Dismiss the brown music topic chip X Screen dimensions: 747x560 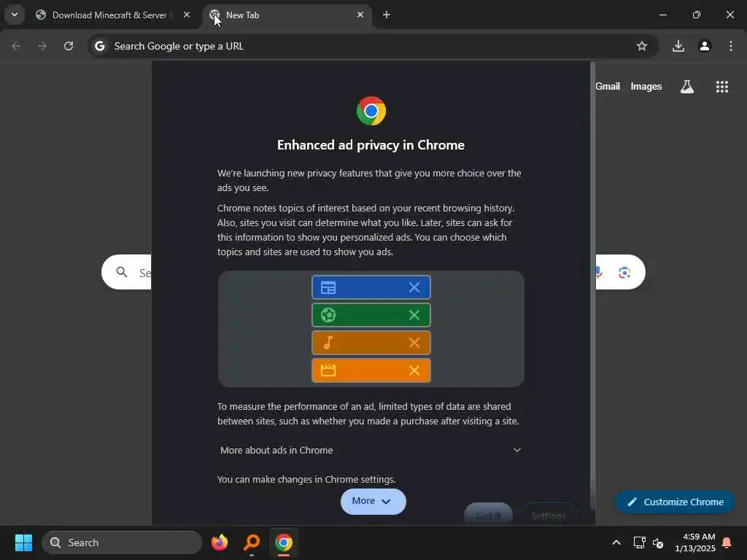pos(414,343)
